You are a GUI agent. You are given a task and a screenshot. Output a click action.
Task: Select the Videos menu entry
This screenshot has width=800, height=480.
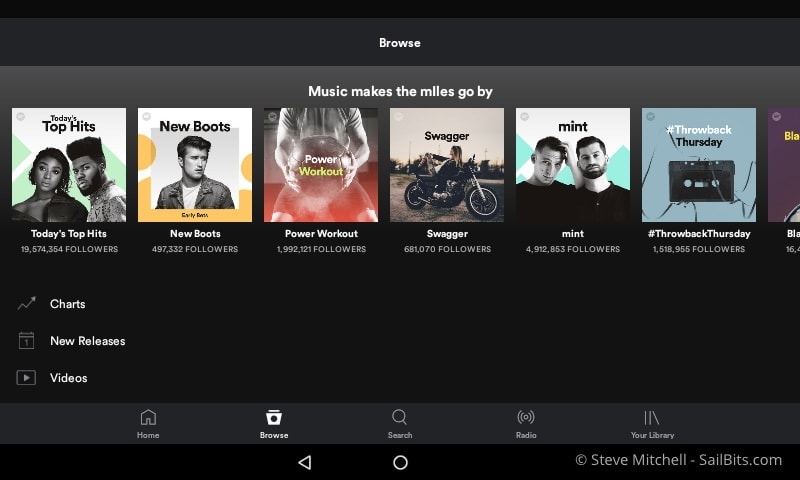(71, 378)
